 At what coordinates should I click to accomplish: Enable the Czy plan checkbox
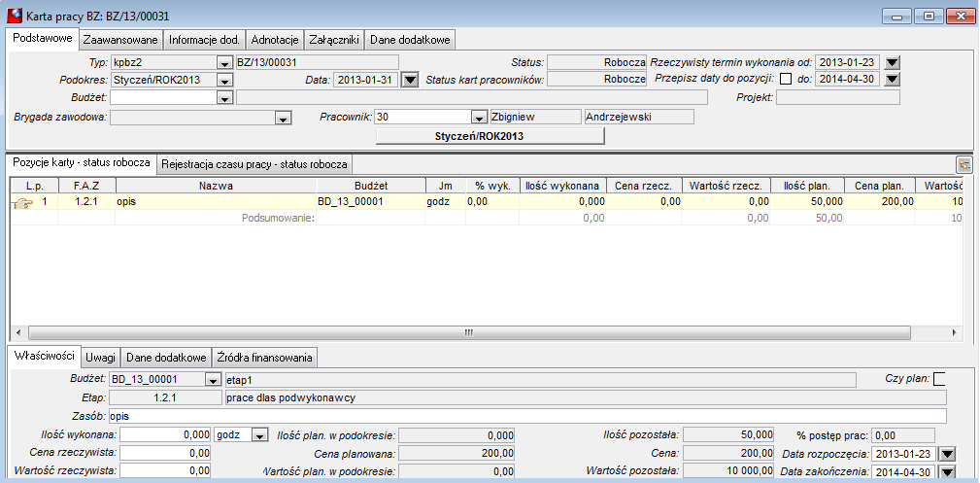[939, 379]
